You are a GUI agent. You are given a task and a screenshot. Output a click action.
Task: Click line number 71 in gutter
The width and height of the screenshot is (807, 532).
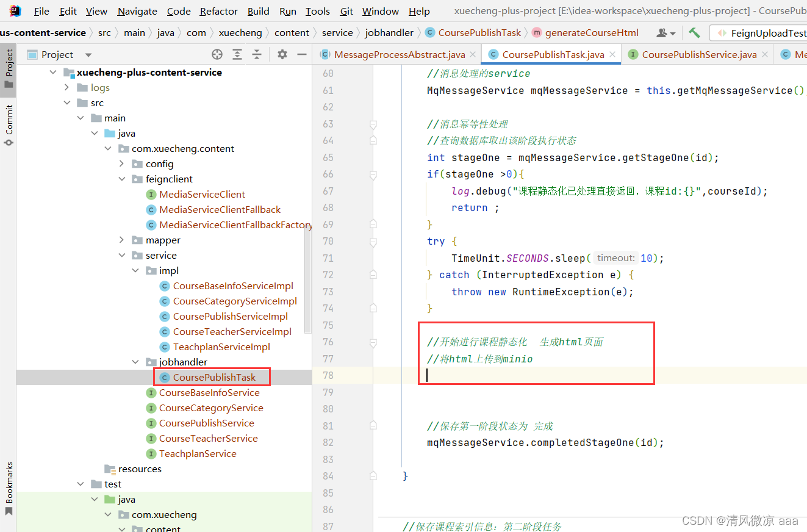click(x=328, y=258)
